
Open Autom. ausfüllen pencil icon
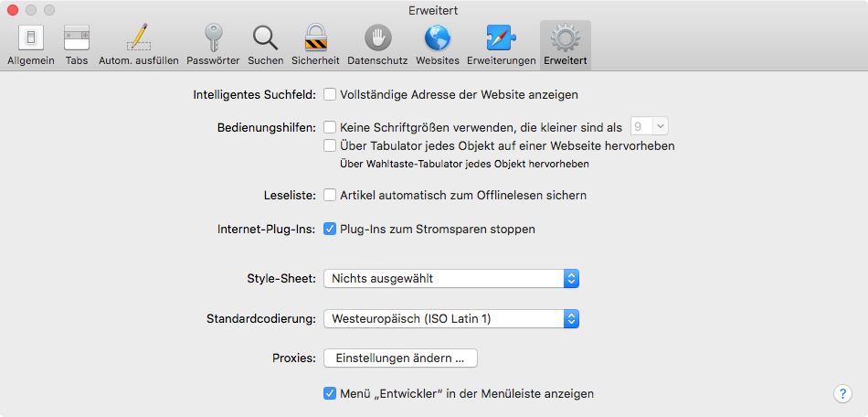(138, 46)
